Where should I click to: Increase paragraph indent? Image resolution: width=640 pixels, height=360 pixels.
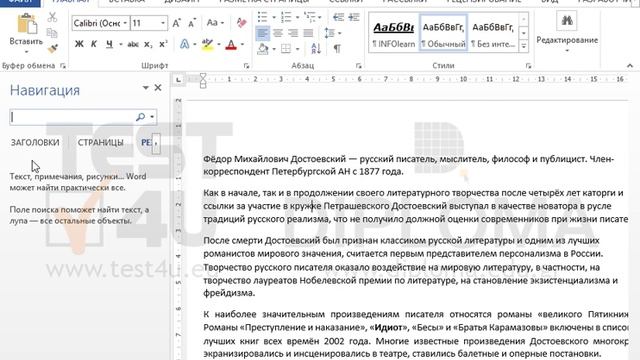pyautogui.click(x=354, y=17)
